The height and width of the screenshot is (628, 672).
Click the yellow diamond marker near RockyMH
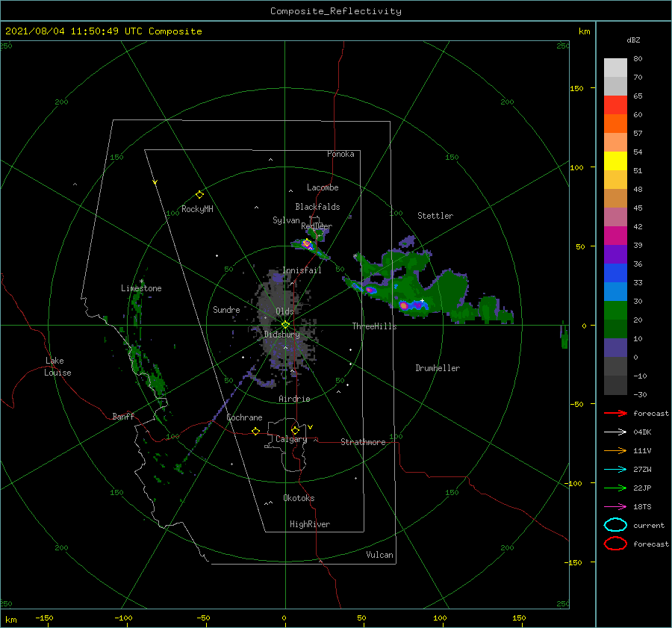pyautogui.click(x=199, y=195)
